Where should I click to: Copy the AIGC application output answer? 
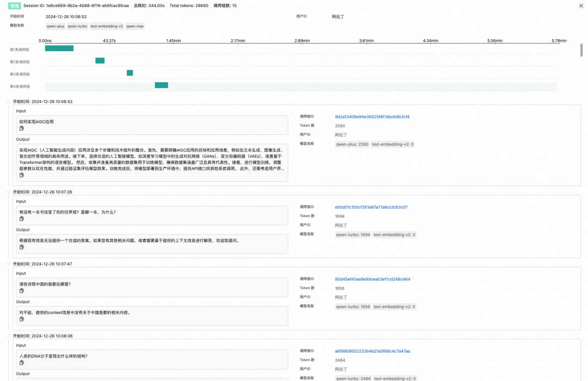click(22, 175)
